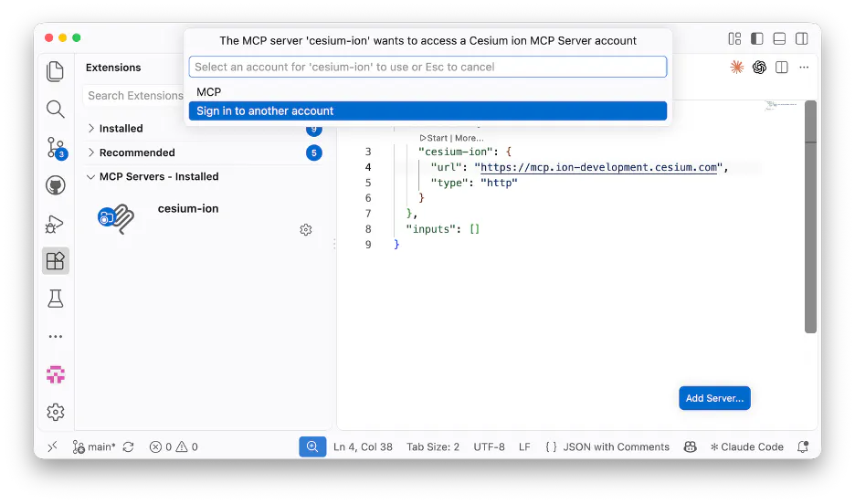The image size is (855, 504).
Task: Toggle primary side bar visibility
Action: point(757,38)
